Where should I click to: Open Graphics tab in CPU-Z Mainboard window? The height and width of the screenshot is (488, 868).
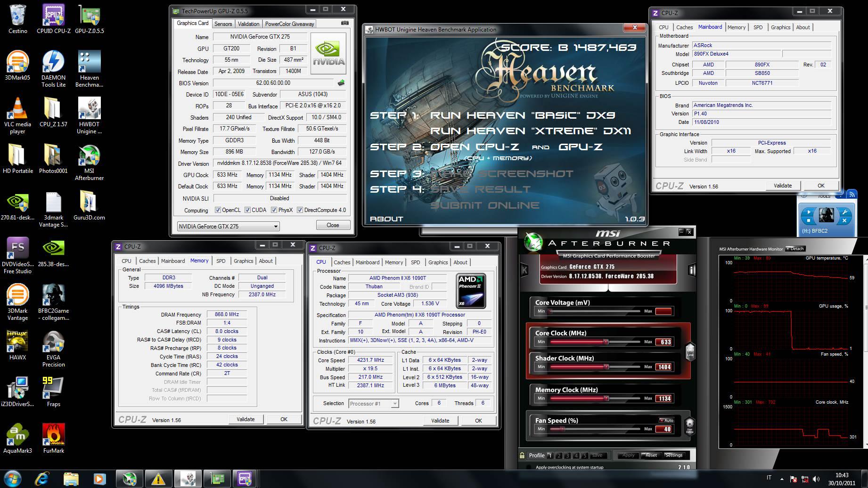[780, 27]
